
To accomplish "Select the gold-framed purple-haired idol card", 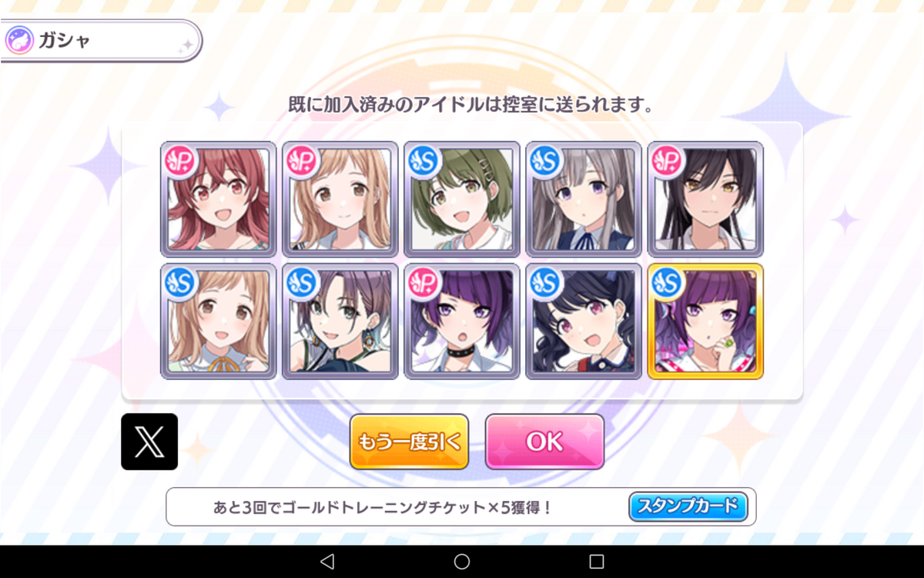I will pos(705,321).
